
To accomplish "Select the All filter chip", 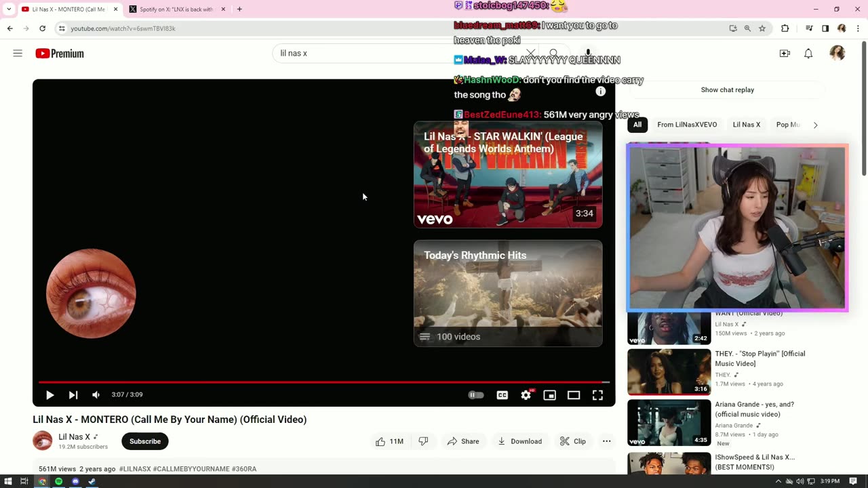I will click(x=637, y=125).
